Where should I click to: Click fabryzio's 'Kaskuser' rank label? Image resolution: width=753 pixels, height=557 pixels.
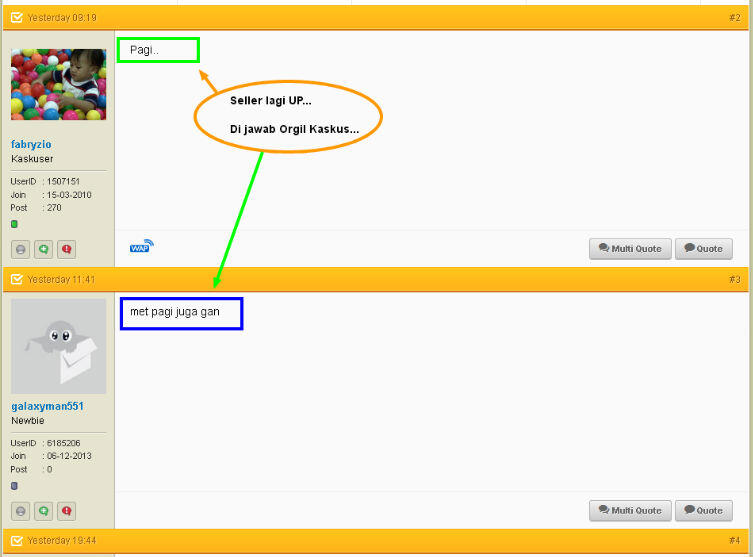(x=32, y=159)
